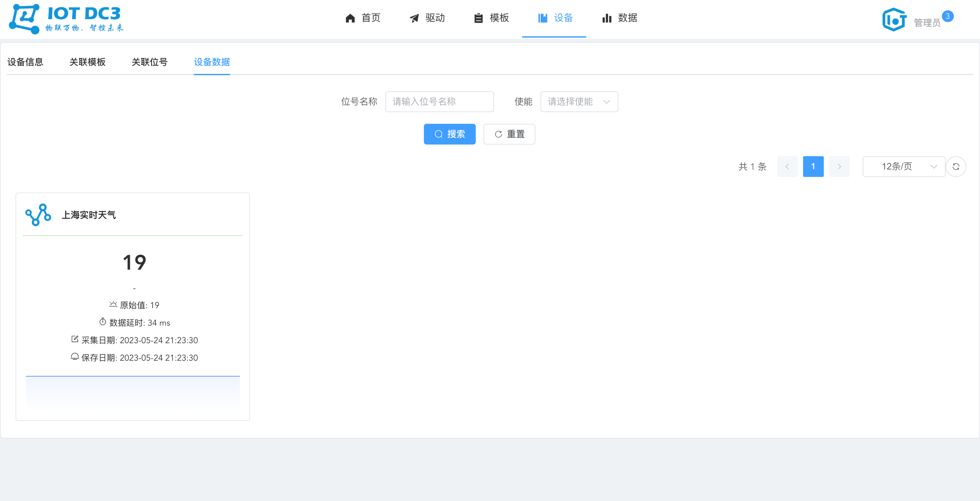980x501 pixels.
Task: Click the clipboard icon for 模板
Action: tap(478, 18)
